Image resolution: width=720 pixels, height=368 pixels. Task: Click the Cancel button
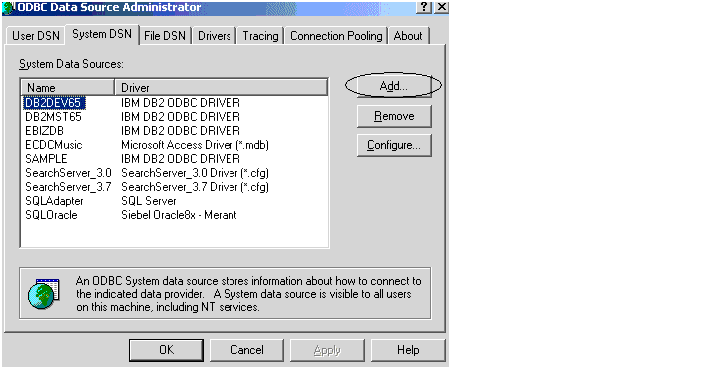[x=247, y=350]
